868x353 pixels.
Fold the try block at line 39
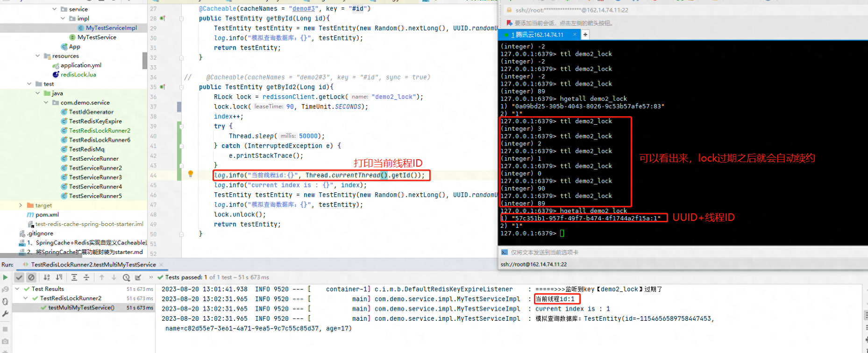pyautogui.click(x=181, y=126)
